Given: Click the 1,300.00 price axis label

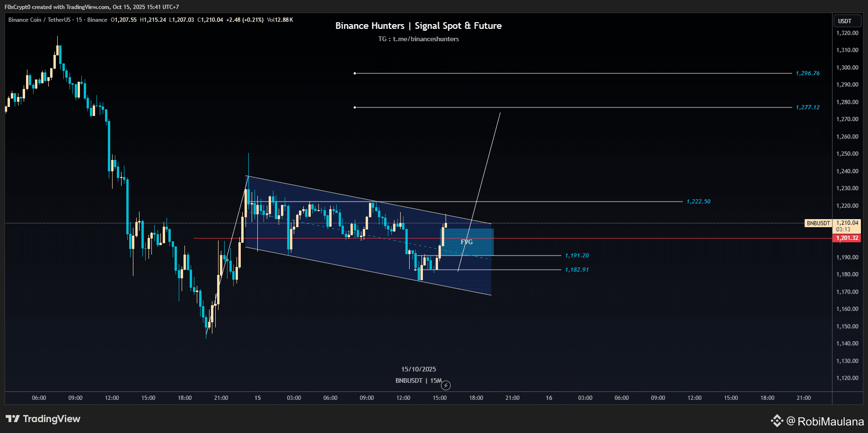Looking at the screenshot, I should pos(847,68).
